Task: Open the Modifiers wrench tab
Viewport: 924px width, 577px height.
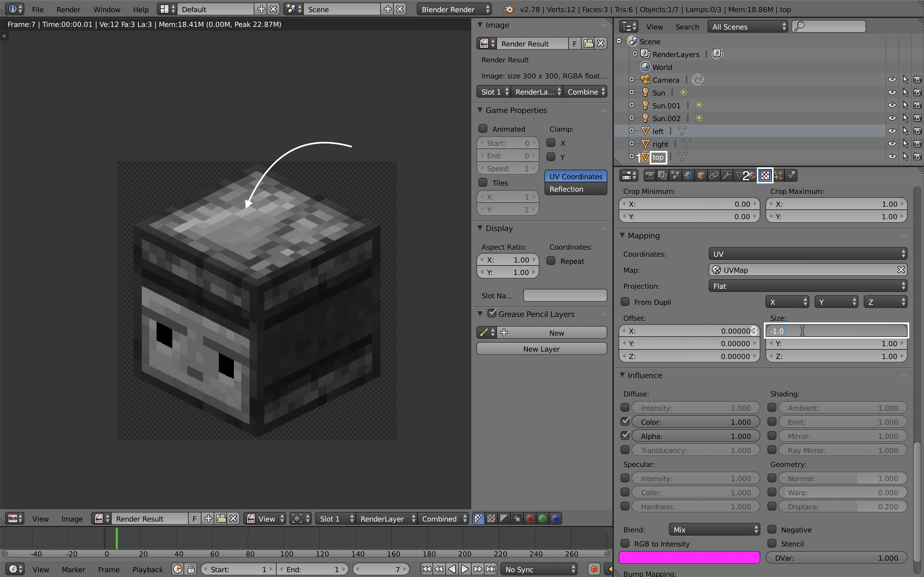Action: [727, 176]
